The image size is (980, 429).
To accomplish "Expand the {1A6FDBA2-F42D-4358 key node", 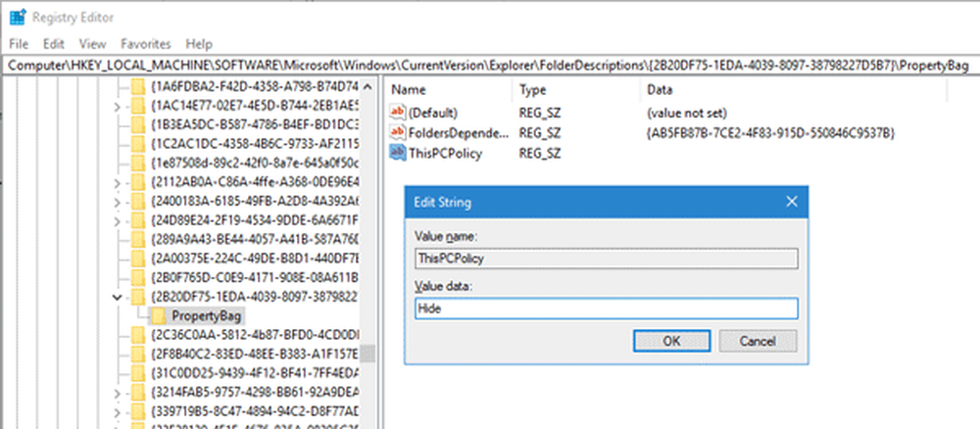I will (119, 86).
